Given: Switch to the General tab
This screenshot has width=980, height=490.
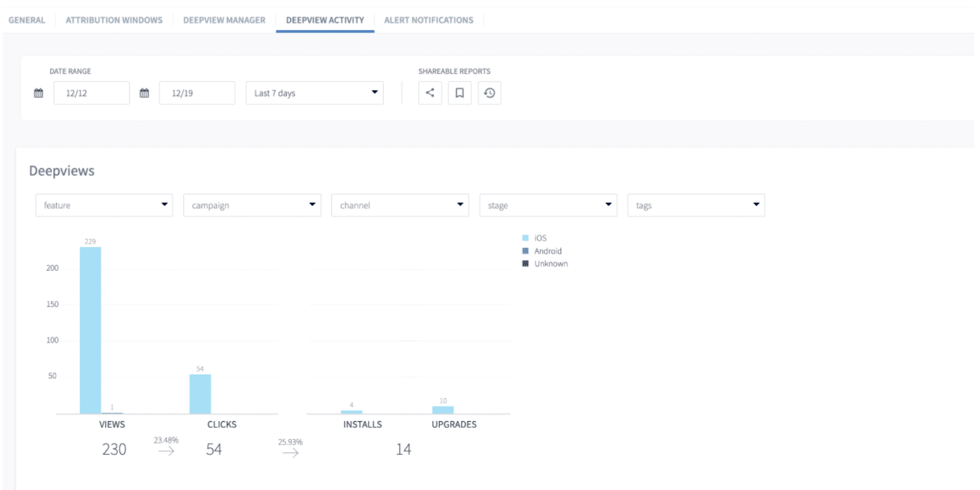Looking at the screenshot, I should (27, 20).
